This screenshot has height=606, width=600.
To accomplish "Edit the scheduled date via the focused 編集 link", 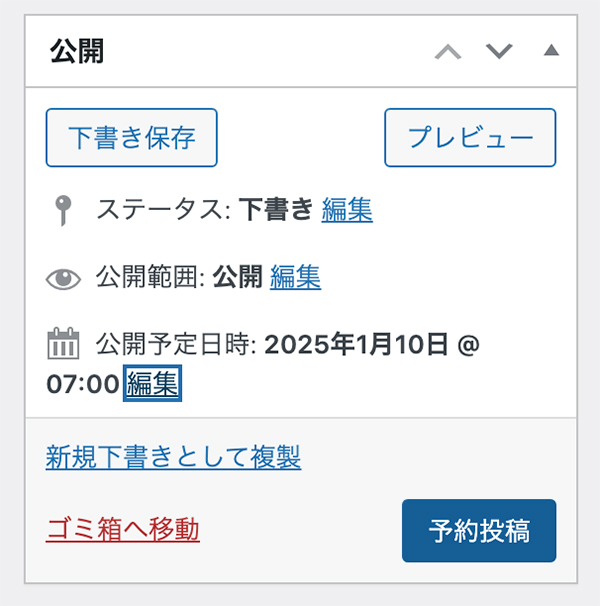I will pos(152,383).
